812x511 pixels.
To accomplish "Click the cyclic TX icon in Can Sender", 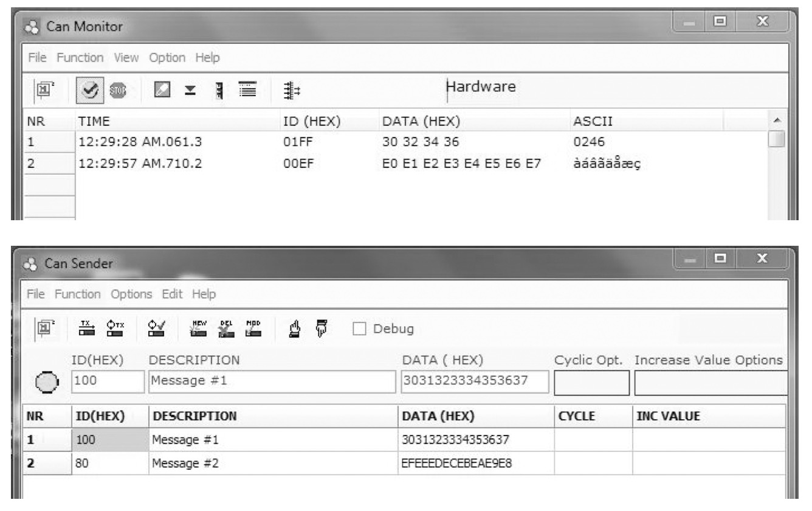I will click(x=113, y=329).
